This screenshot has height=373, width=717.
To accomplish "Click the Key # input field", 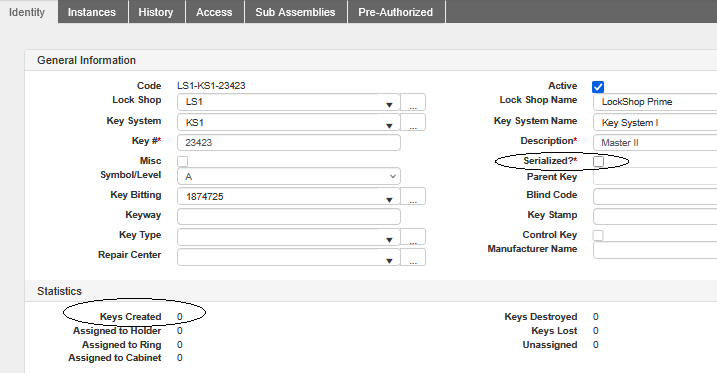I will pyautogui.click(x=289, y=143).
